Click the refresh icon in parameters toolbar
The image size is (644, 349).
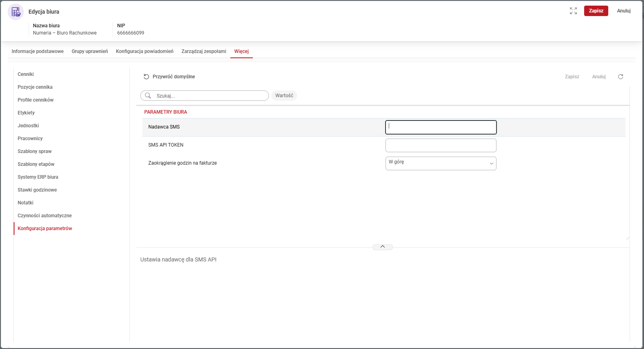point(620,77)
